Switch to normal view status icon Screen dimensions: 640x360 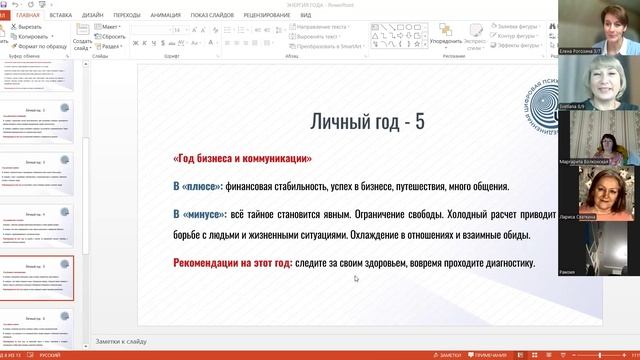click(x=520, y=355)
